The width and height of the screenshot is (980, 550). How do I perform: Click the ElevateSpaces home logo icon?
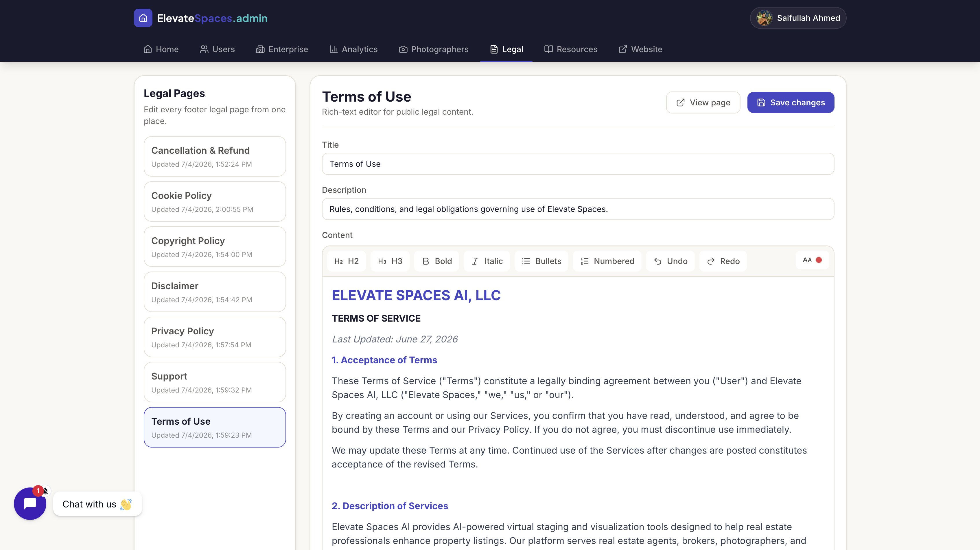point(143,18)
